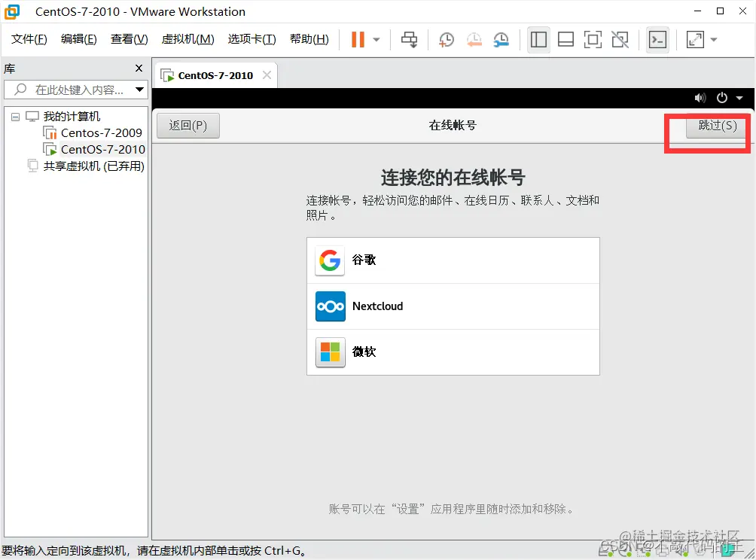The image size is (756, 560).
Task: Click the send Ctrl+Alt+Del toolbar icon
Action: click(410, 40)
